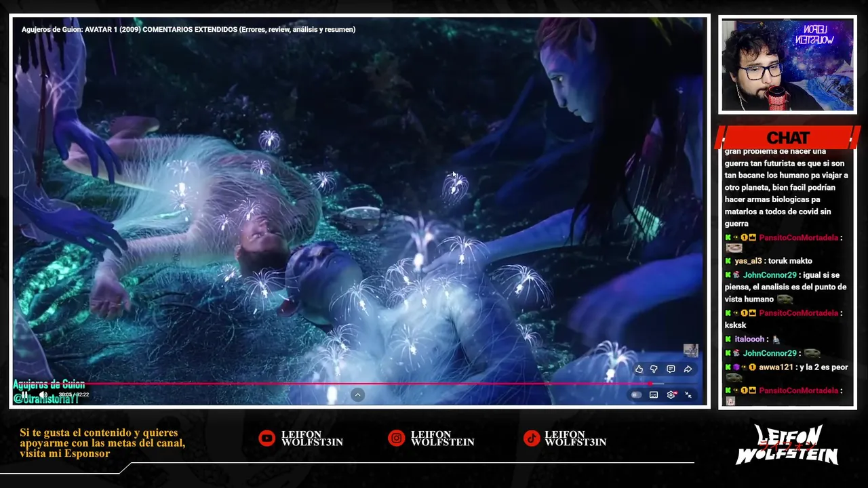Expand the up-chevron panel in the player
This screenshot has height=488, width=868.
(358, 394)
